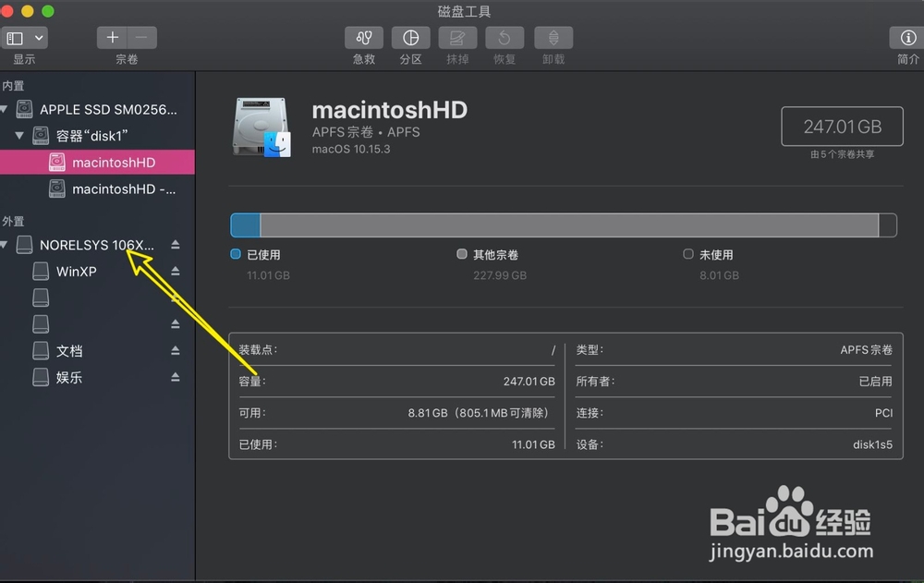
Task: Remove volume with the minus button
Action: (141, 38)
